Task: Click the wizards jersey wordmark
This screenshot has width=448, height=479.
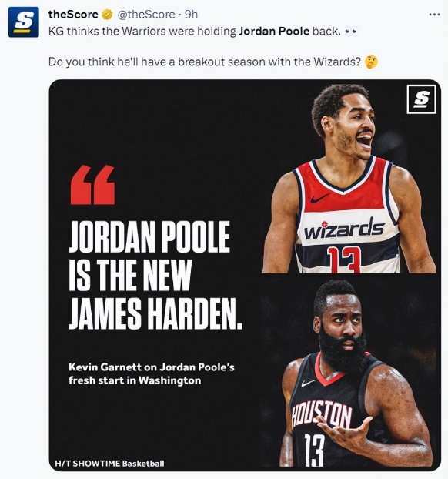Action: pyautogui.click(x=344, y=229)
